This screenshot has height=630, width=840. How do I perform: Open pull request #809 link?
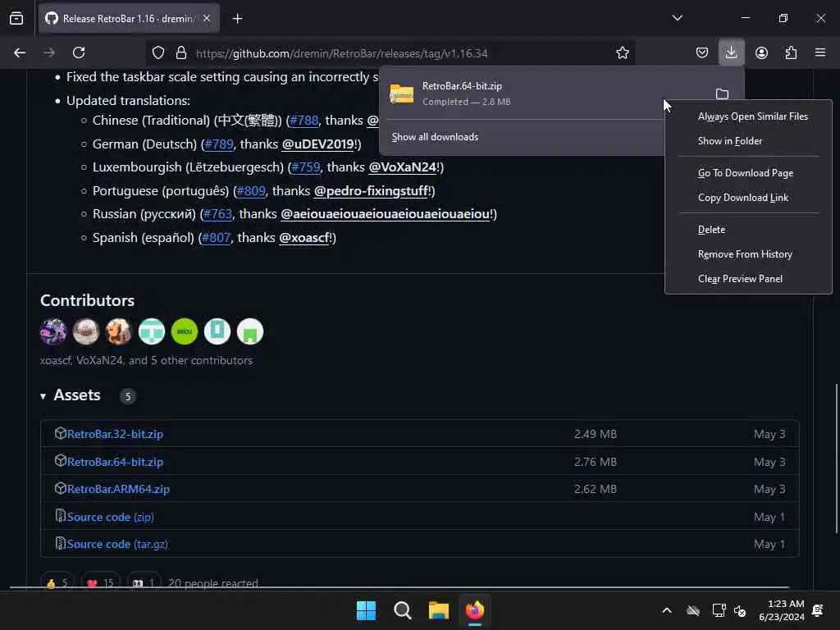pyautogui.click(x=251, y=190)
